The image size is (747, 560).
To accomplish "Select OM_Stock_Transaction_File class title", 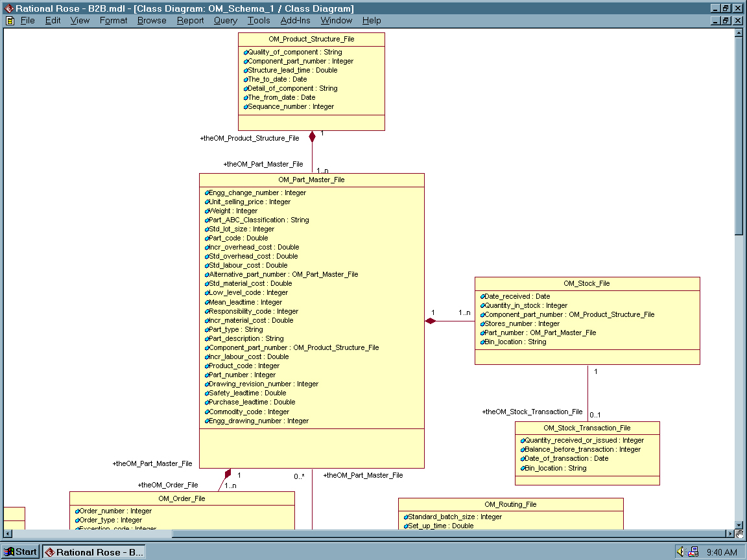I will tap(587, 428).
